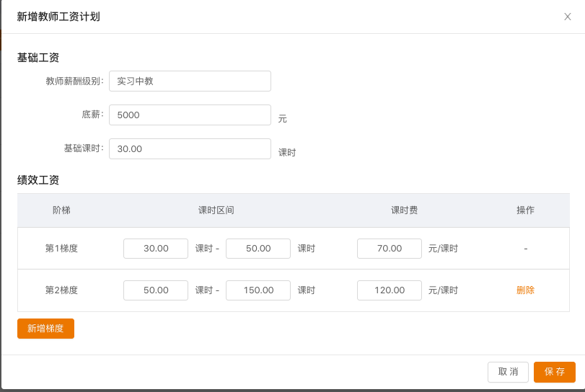Save the plan with 保存 button

click(554, 372)
